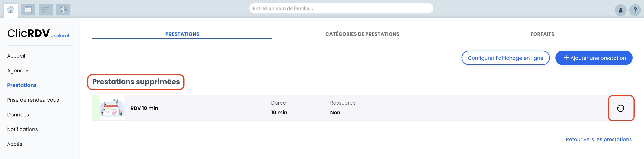
Task: Open Notifications in the sidebar
Action: point(23,129)
